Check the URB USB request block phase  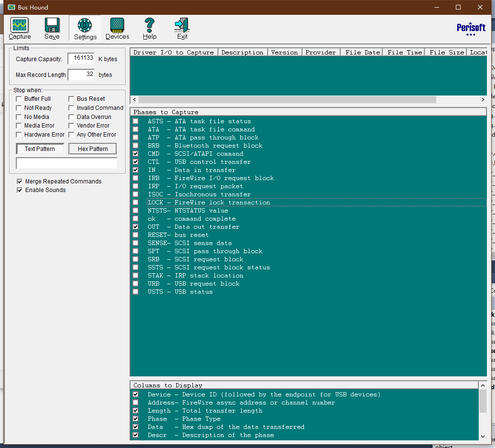pyautogui.click(x=136, y=284)
